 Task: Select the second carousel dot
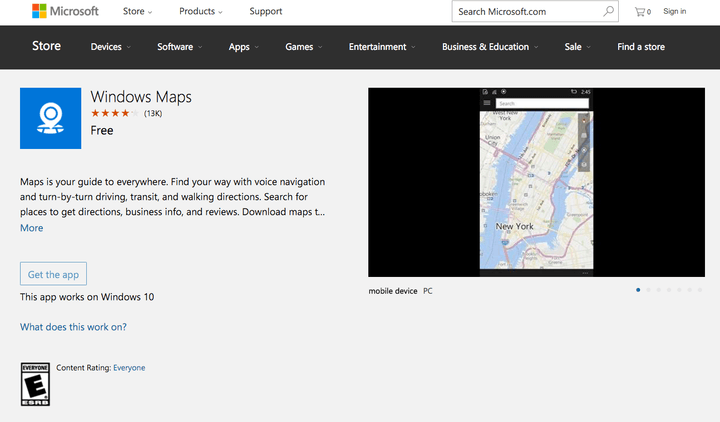coord(648,290)
